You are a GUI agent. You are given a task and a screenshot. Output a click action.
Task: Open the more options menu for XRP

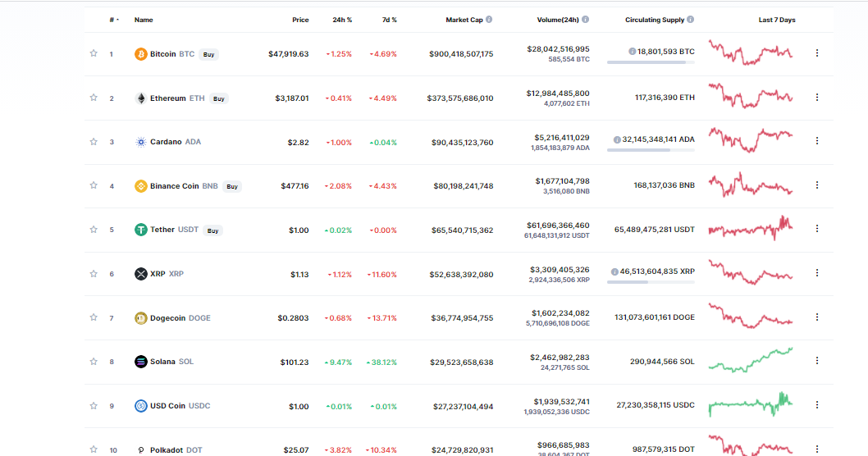(817, 273)
